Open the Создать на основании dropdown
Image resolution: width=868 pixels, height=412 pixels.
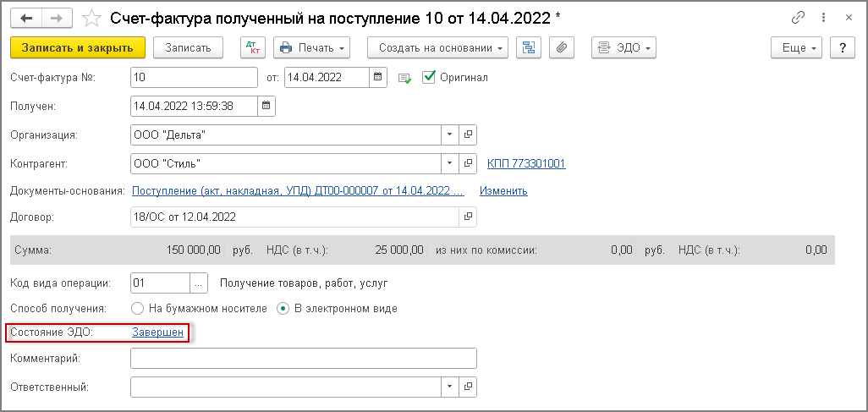437,48
